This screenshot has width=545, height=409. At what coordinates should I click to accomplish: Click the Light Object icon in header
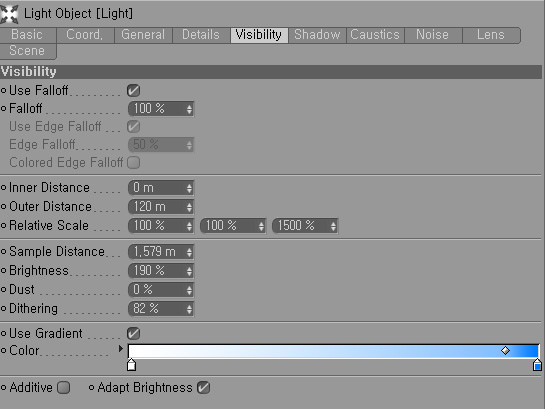pyautogui.click(x=9, y=14)
